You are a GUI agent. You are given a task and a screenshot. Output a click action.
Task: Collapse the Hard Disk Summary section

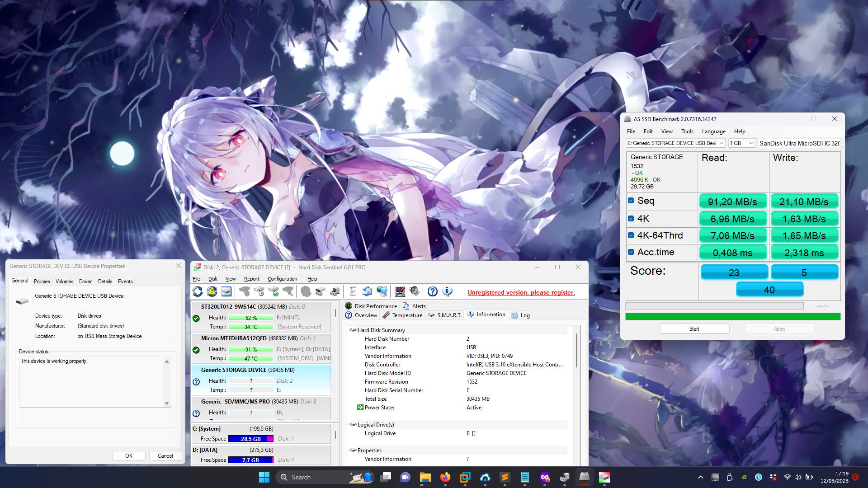click(353, 330)
